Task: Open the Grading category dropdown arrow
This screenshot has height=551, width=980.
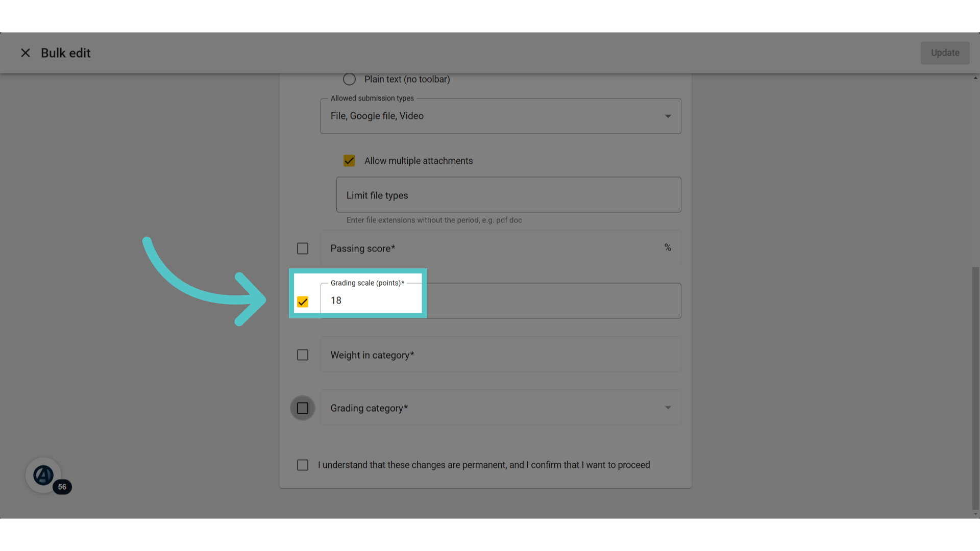Action: click(668, 408)
